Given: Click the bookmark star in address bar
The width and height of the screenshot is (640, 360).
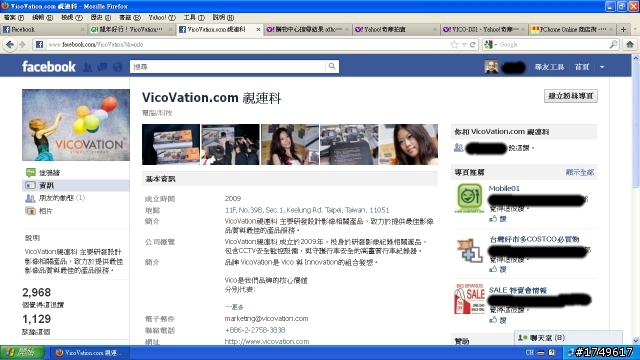Looking at the screenshot, I should pos(454,44).
